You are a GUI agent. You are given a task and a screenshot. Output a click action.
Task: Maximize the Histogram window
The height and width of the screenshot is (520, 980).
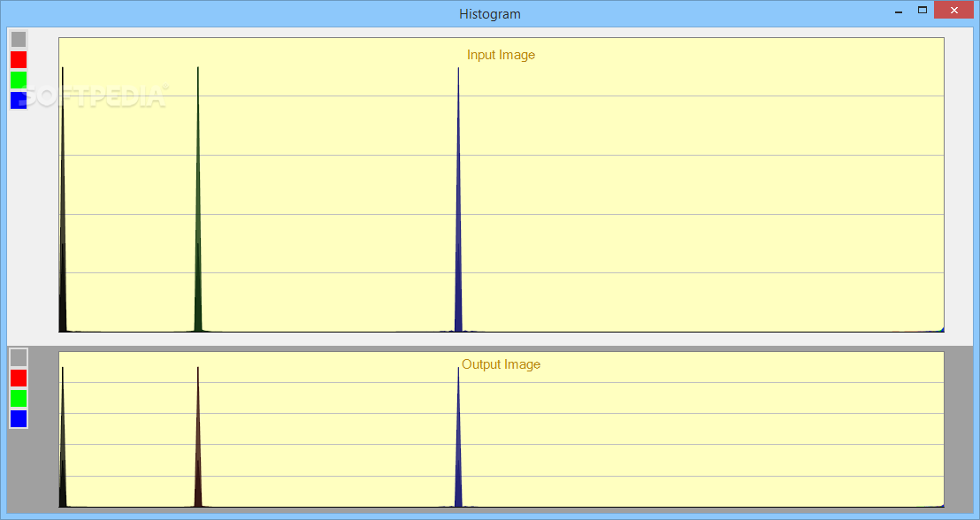(922, 10)
